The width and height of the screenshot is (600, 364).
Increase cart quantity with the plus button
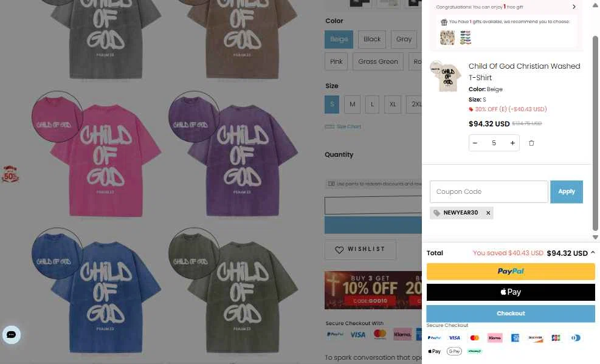click(x=512, y=143)
